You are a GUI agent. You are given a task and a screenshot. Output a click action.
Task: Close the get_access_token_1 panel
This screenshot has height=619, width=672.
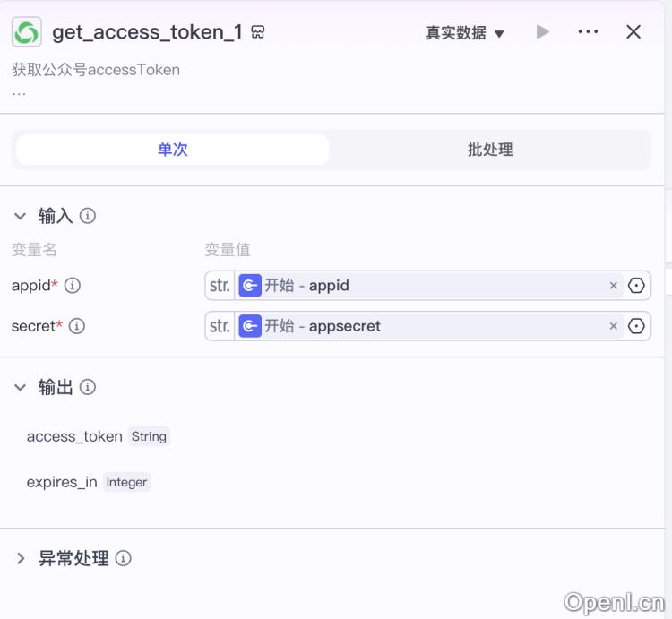click(x=633, y=31)
